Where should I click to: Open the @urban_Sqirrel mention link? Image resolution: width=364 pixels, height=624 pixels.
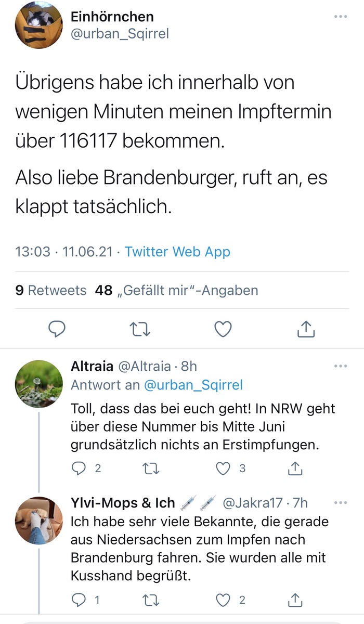coord(193,385)
